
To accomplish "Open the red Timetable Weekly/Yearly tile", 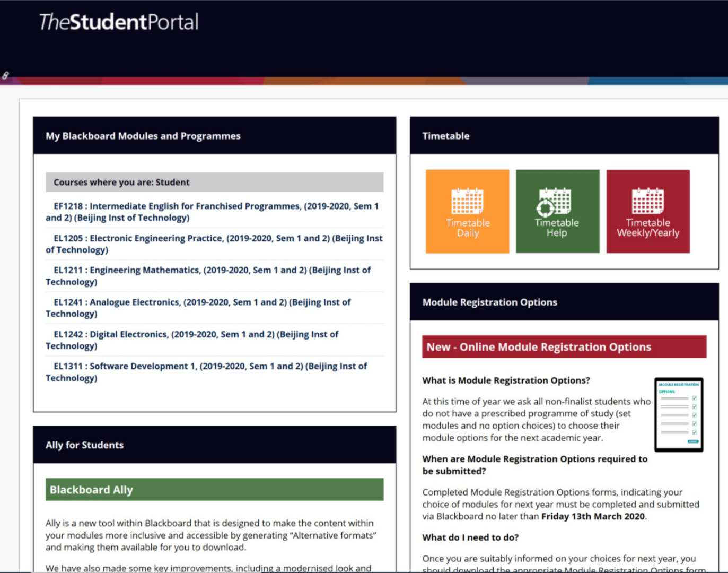I will pos(647,211).
